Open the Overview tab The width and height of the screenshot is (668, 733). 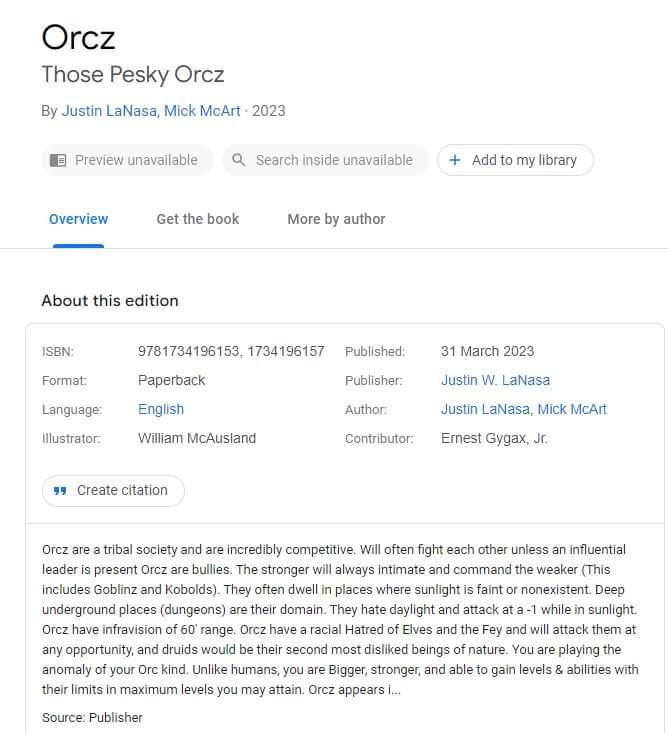[x=78, y=219]
